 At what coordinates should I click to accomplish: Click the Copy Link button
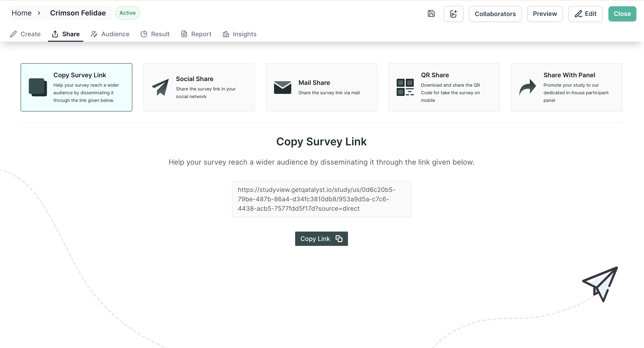click(x=322, y=239)
